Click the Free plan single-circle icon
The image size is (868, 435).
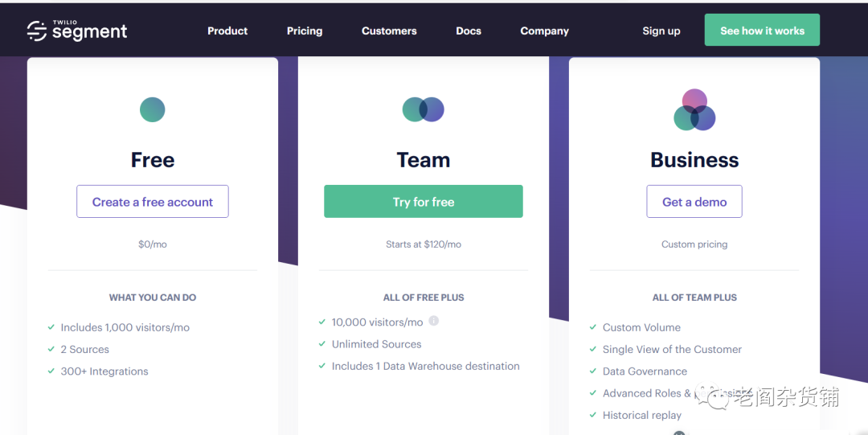coord(152,109)
